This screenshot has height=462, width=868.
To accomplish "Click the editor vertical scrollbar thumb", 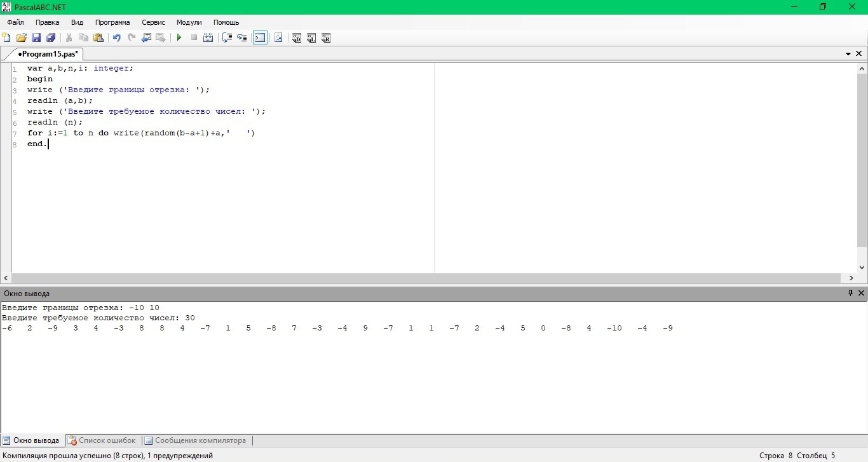I will 862,161.
